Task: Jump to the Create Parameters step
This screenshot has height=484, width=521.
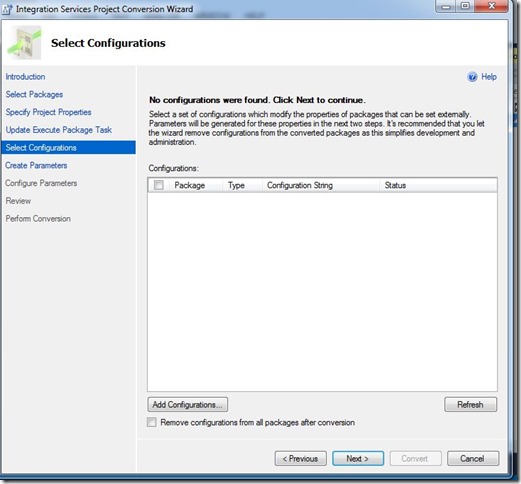Action: pyautogui.click(x=36, y=165)
